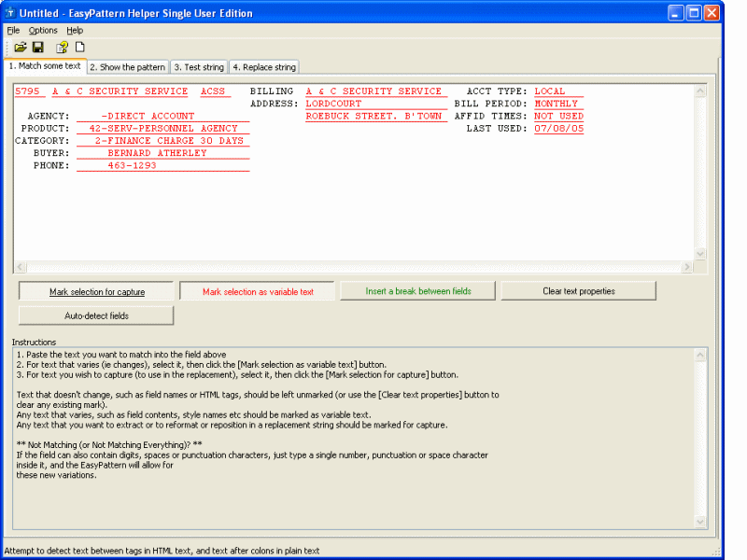Open the File menu

14,30
